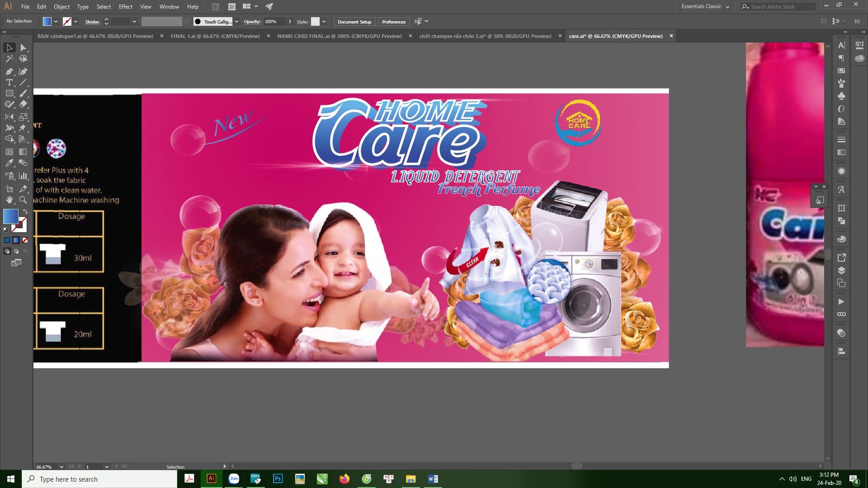Select the Scale tool
This screenshot has height=488, width=868.
[24, 117]
